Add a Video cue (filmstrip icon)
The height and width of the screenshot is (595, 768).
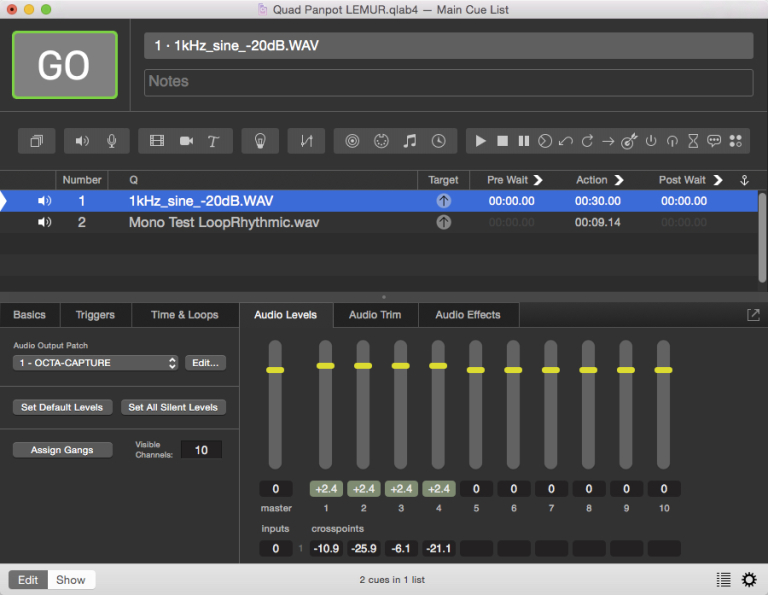pos(156,141)
